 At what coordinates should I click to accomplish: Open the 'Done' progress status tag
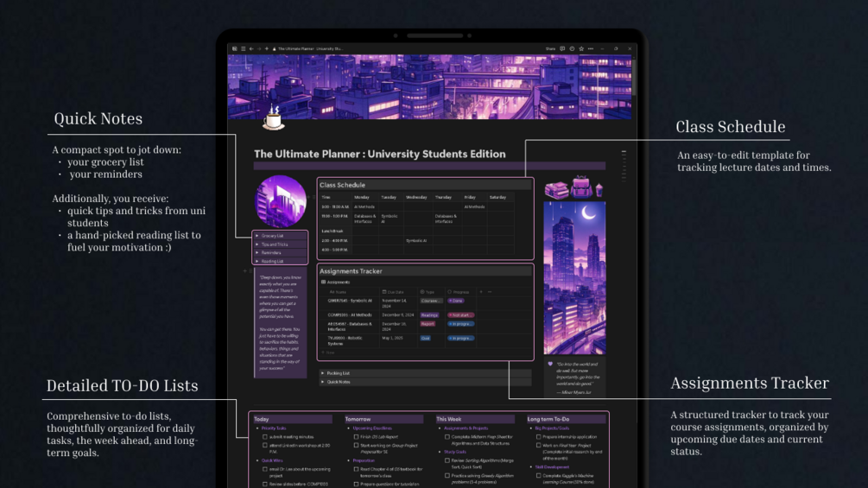point(456,301)
